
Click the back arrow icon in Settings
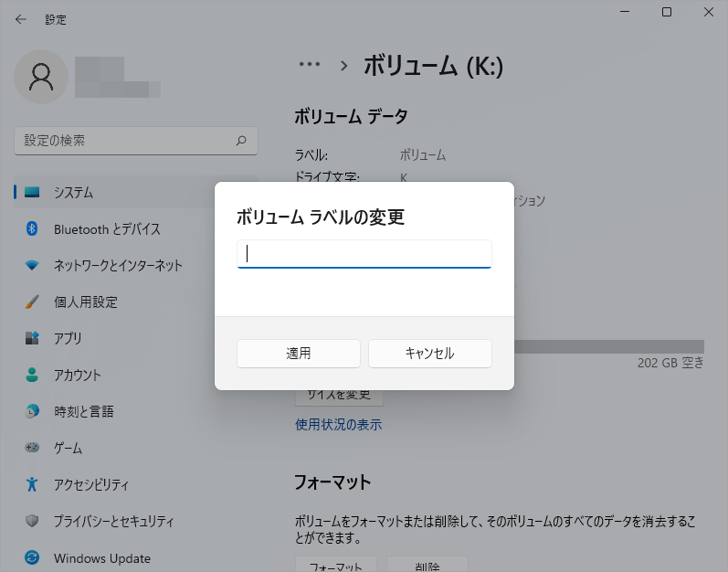coord(20,19)
